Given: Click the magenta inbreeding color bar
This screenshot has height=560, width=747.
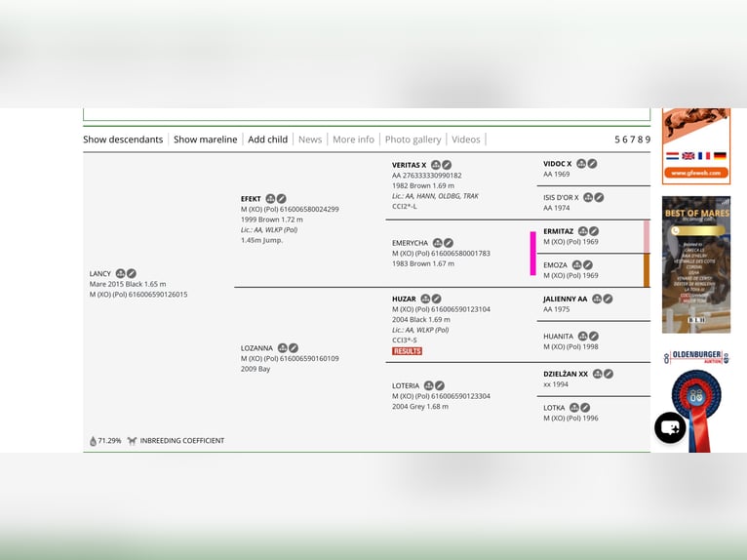Looking at the screenshot, I should point(532,254).
